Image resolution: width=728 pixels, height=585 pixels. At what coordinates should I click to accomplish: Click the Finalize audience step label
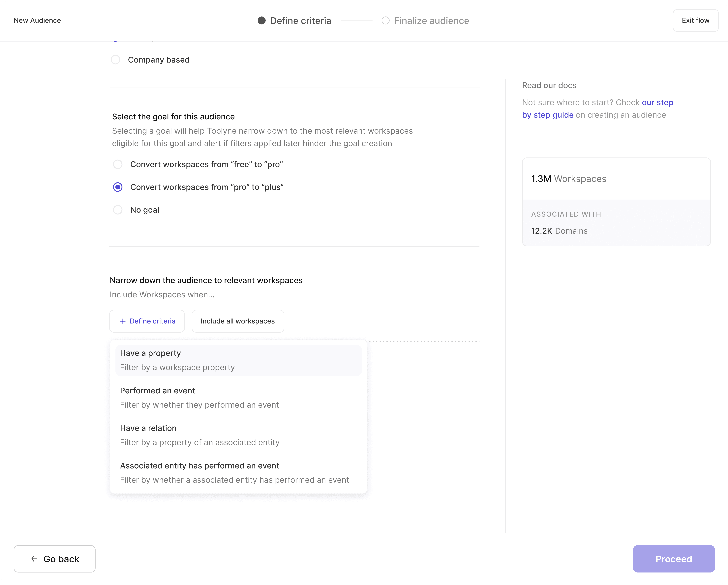coord(431,21)
